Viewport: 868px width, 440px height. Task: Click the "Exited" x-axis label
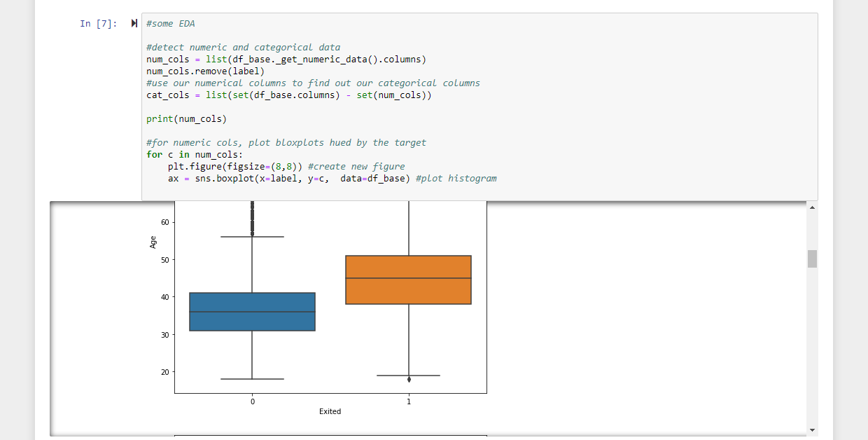(x=330, y=411)
